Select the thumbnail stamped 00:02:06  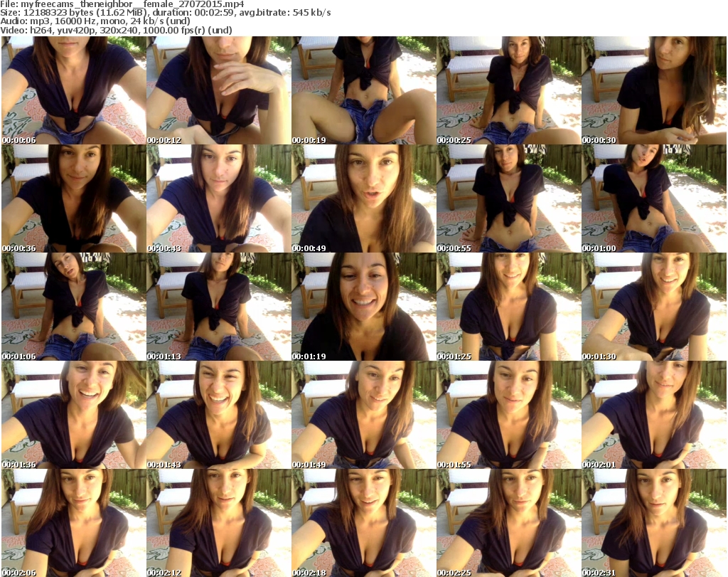click(x=74, y=523)
